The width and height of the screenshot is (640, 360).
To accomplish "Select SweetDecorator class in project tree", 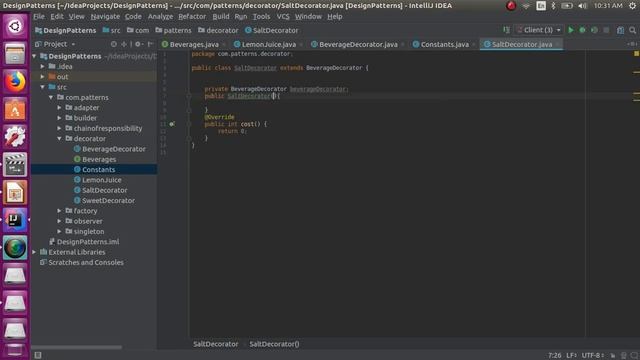I will click(108, 200).
